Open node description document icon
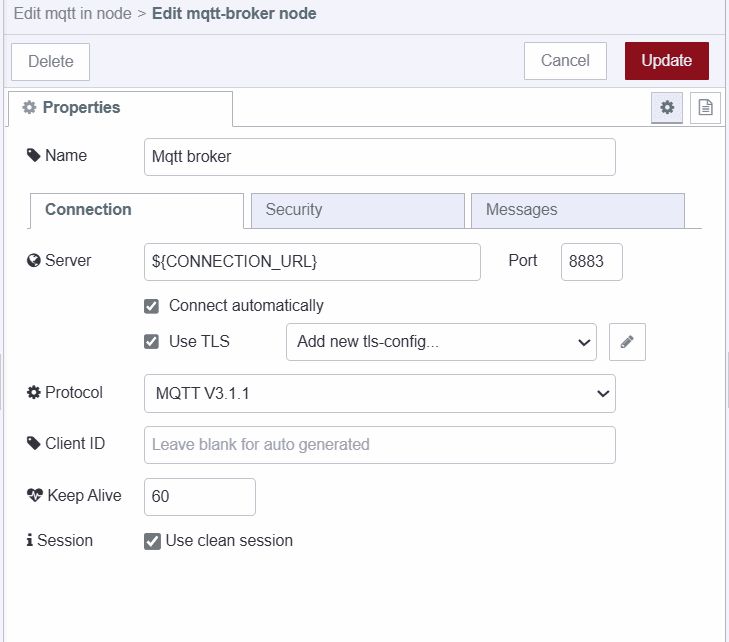Viewport: 729px width, 642px height. pos(705,107)
